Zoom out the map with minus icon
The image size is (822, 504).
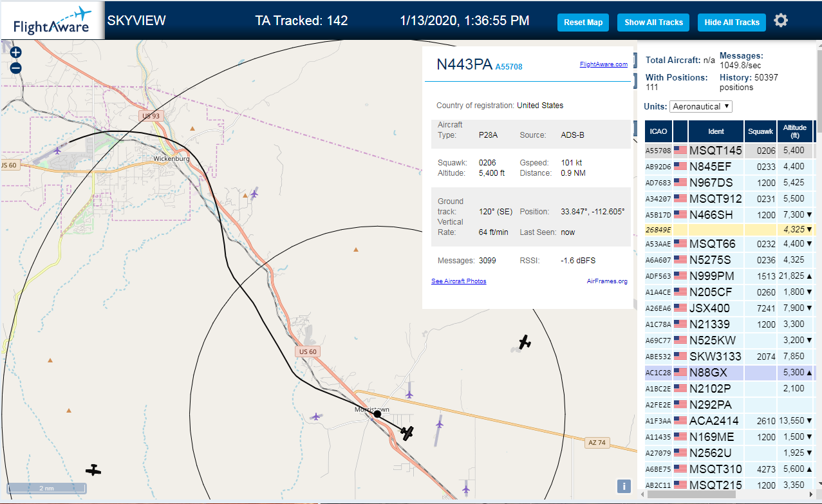pos(16,68)
